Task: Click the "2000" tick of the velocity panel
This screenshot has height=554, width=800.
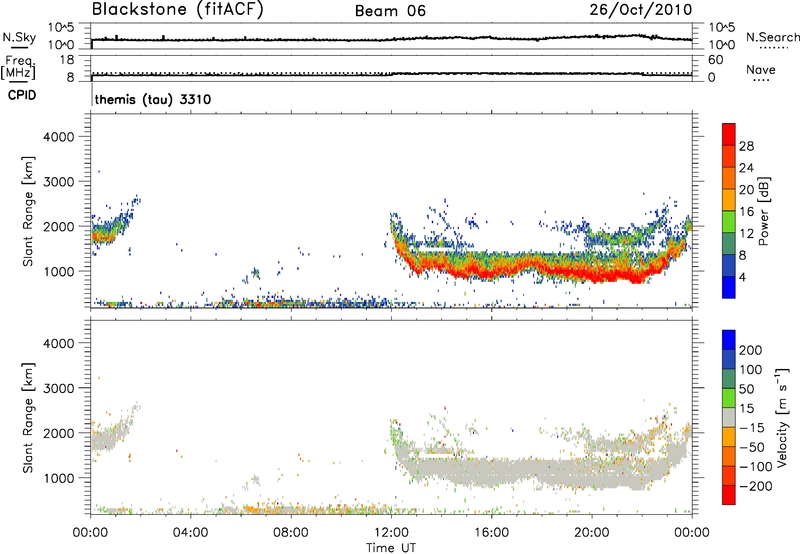Action: tap(58, 433)
